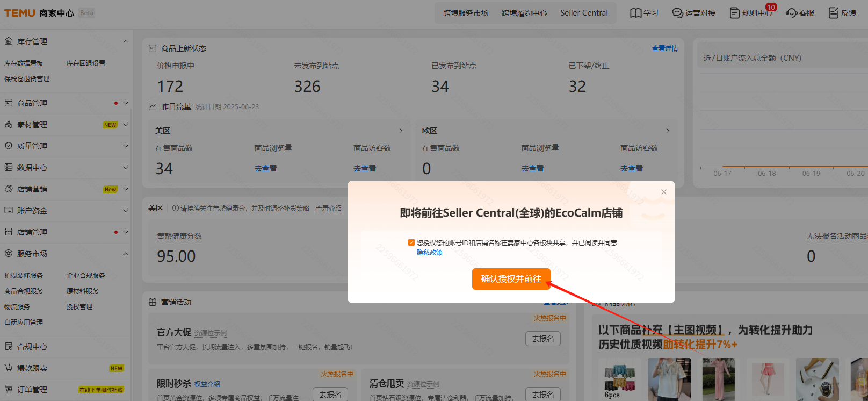This screenshot has height=401, width=868.
Task: Open 授权管理 submenu item
Action: [79, 306]
